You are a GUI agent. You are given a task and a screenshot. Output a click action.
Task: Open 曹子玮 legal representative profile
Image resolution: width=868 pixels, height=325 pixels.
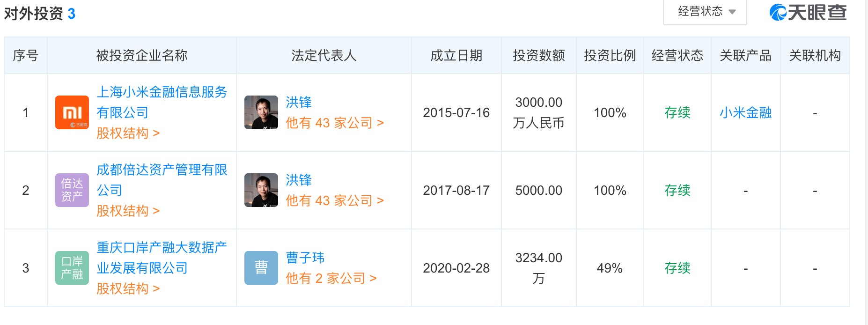(305, 258)
